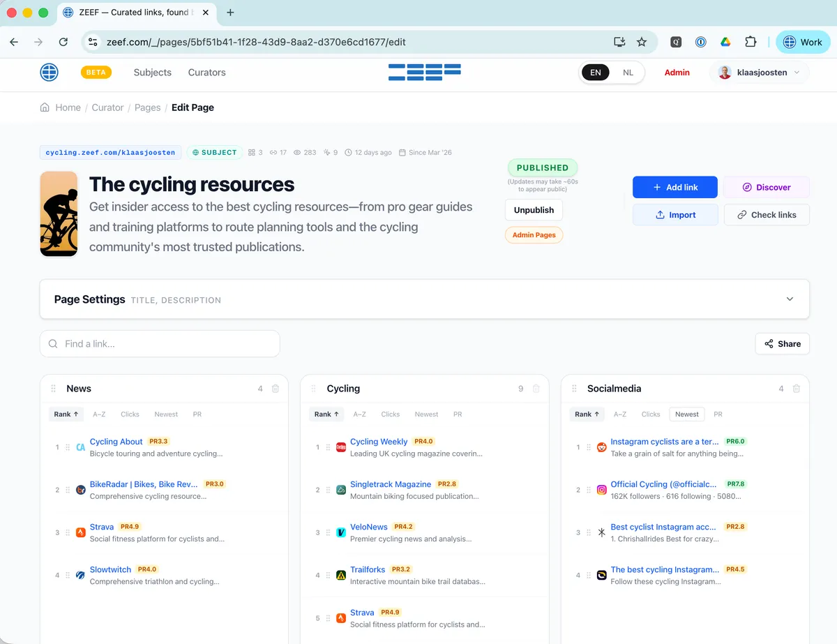
Task: Click the Official Cycling Instagram favicon
Action: pyautogui.click(x=601, y=490)
